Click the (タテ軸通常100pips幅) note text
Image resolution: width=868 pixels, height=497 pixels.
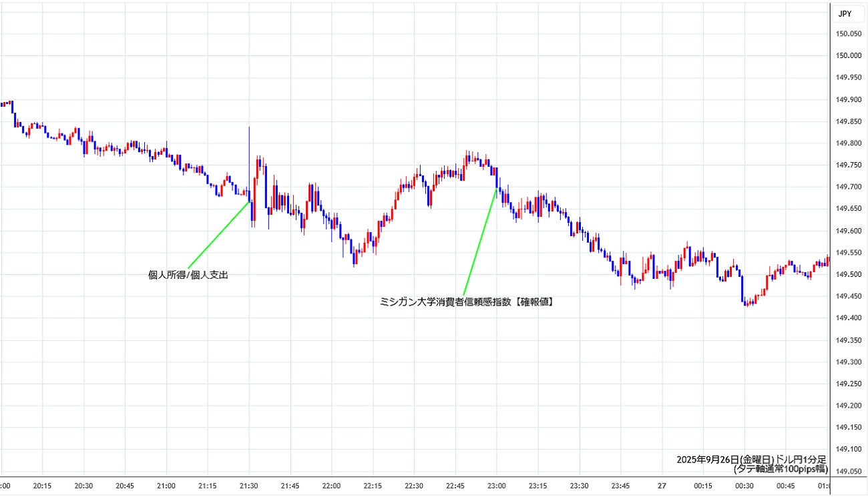point(780,469)
